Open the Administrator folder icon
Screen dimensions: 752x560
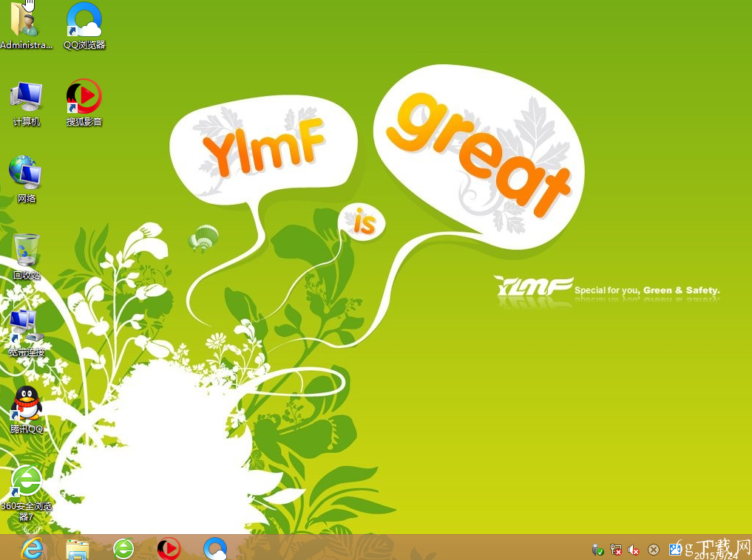click(26, 25)
